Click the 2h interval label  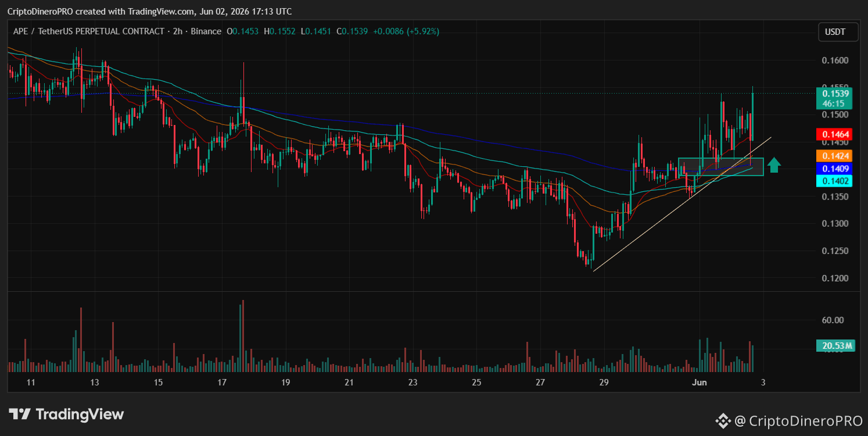[177, 31]
